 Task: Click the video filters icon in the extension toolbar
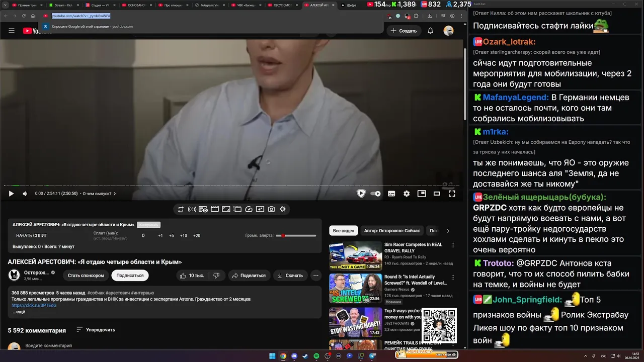click(260, 209)
